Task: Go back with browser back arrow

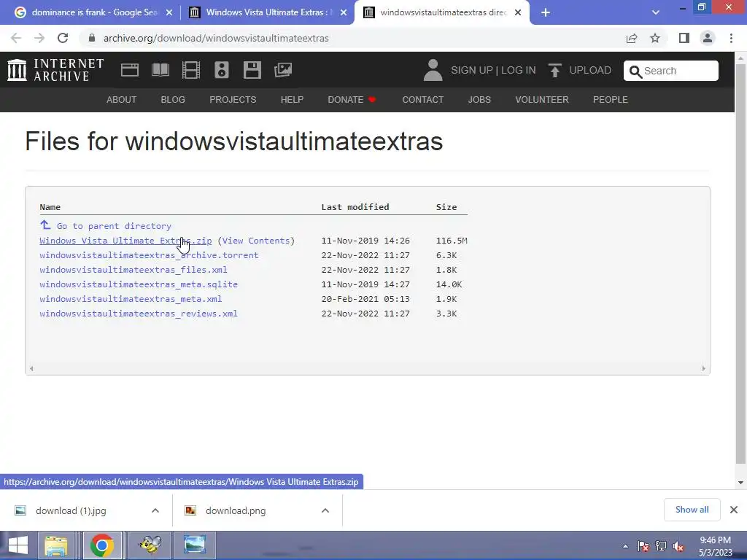Action: pyautogui.click(x=16, y=38)
